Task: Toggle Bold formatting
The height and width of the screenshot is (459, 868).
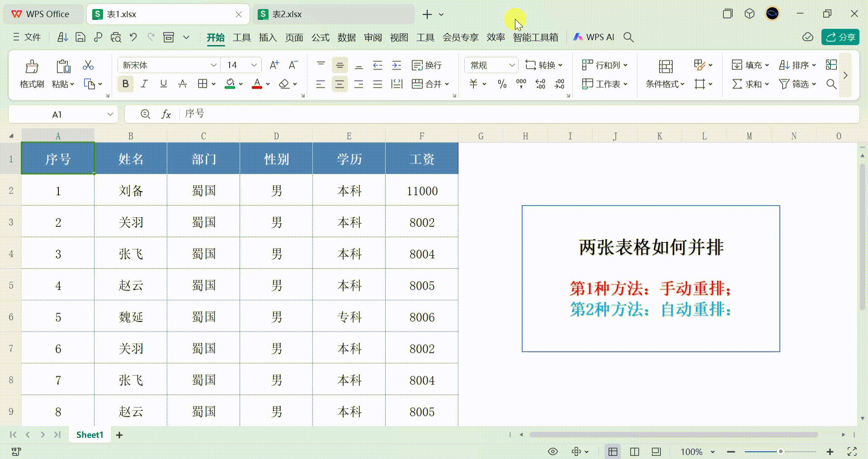Action: coord(125,84)
